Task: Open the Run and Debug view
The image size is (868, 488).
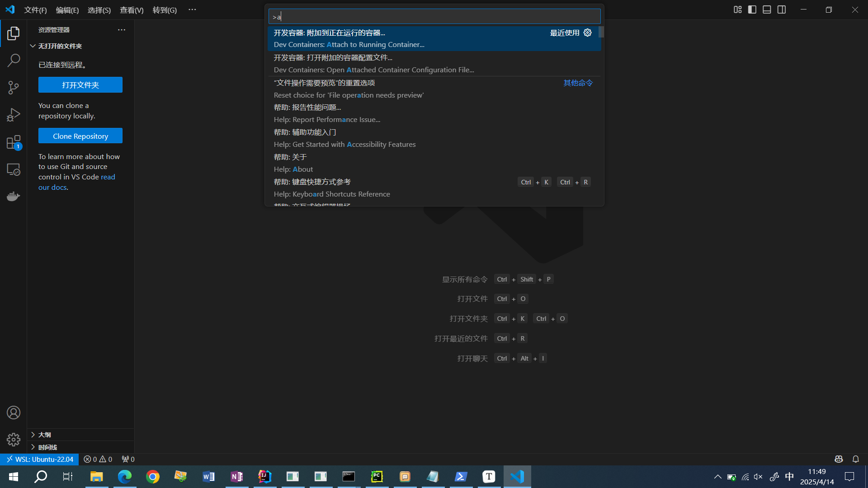Action: click(14, 115)
